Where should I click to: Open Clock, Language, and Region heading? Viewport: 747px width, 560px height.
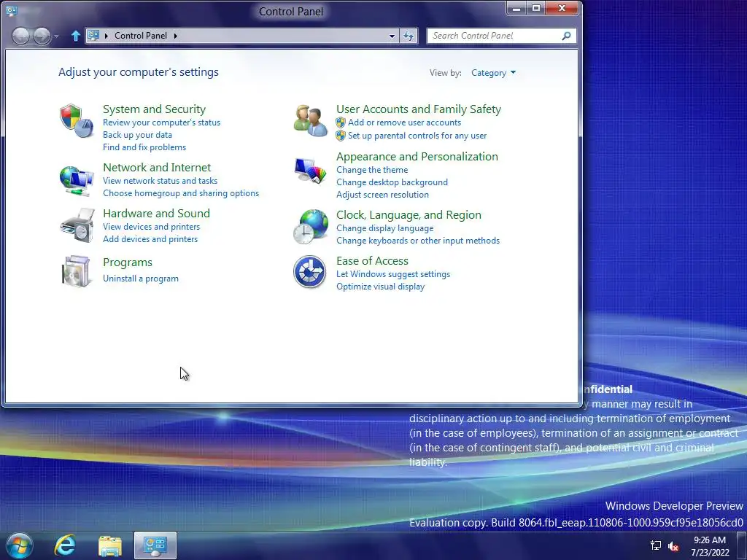409,215
